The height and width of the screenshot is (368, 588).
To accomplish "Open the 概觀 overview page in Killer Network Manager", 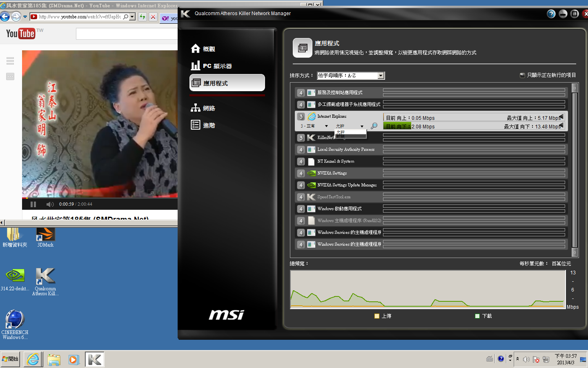I will (x=203, y=49).
